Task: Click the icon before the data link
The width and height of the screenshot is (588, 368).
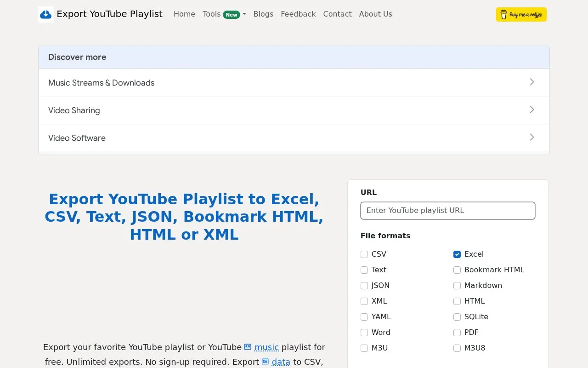Action: click(x=265, y=362)
